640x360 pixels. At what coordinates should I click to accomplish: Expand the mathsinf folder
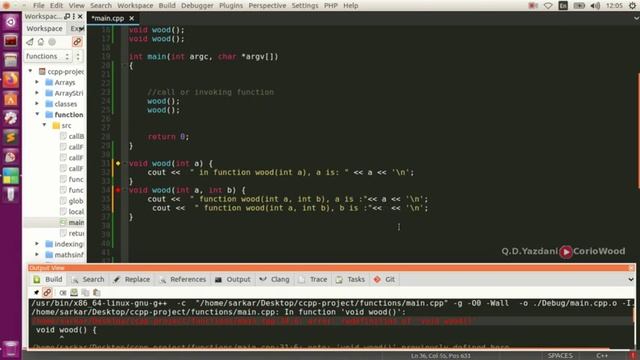(x=37, y=255)
